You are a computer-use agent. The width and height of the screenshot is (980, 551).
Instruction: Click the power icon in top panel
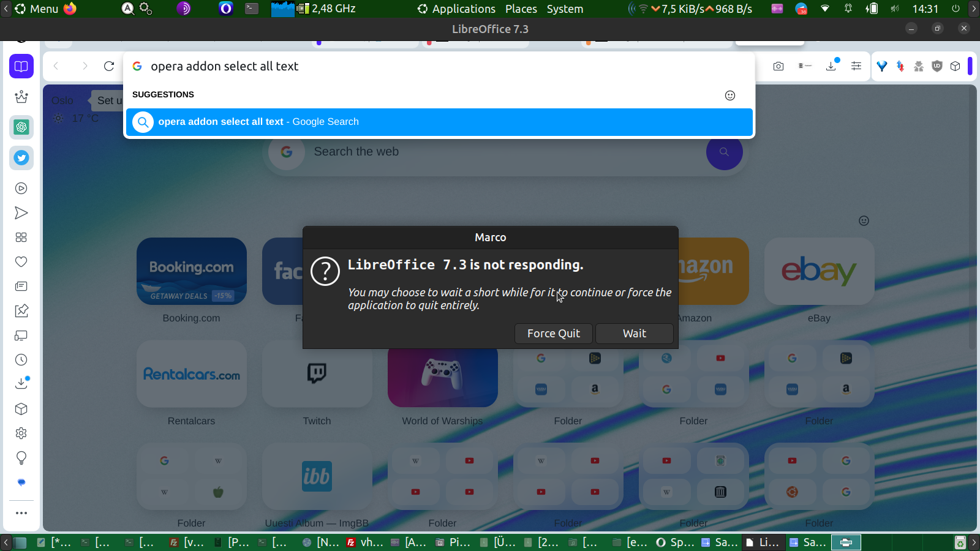click(956, 9)
